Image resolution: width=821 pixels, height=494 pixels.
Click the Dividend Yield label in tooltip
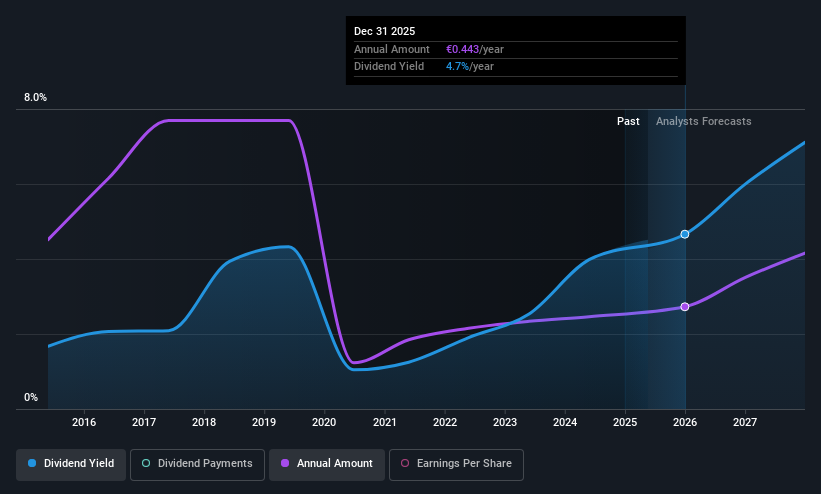[x=389, y=67]
